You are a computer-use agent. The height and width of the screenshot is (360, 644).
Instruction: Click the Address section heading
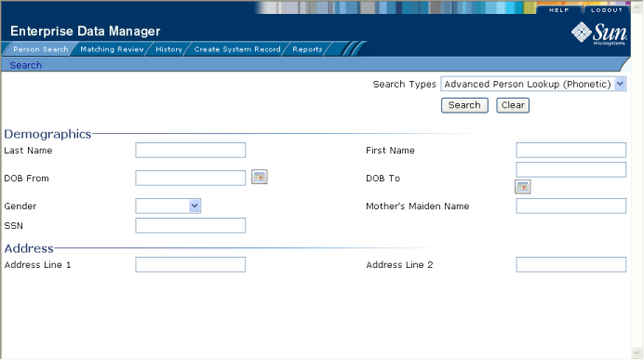pyautogui.click(x=29, y=248)
